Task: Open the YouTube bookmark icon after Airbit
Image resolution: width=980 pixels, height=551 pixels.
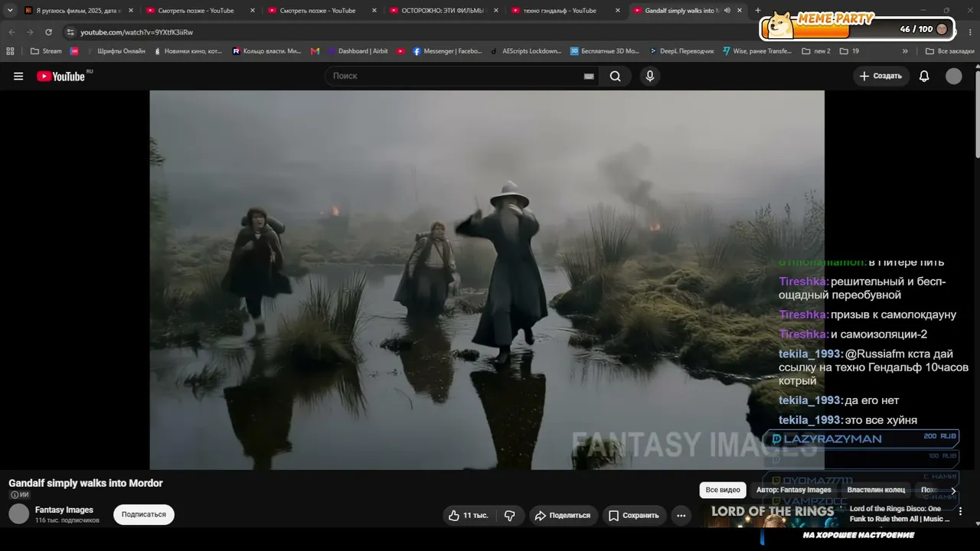Action: tap(401, 51)
